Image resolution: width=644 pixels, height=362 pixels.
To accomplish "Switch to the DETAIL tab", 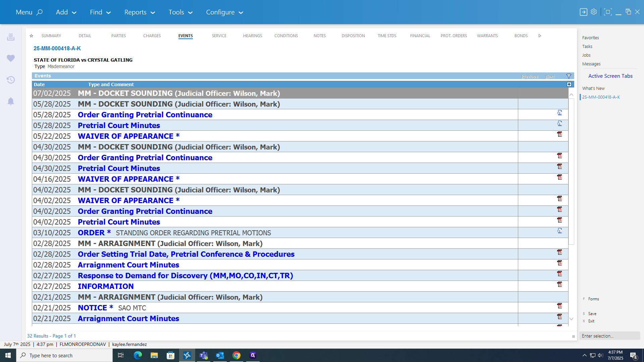I will point(85,36).
